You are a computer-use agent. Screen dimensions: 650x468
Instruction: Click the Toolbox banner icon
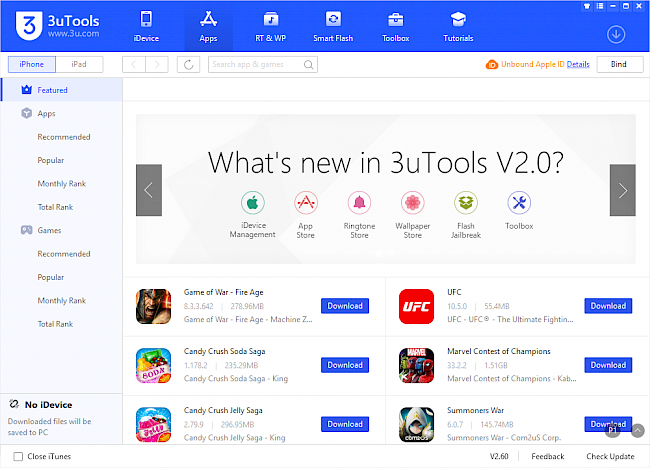click(x=519, y=203)
